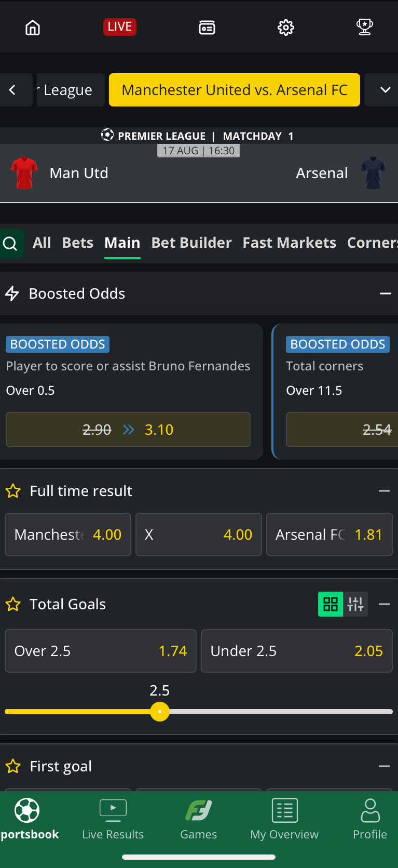Switch Total Goals to grid view
Viewport: 398px width, 868px height.
331,604
